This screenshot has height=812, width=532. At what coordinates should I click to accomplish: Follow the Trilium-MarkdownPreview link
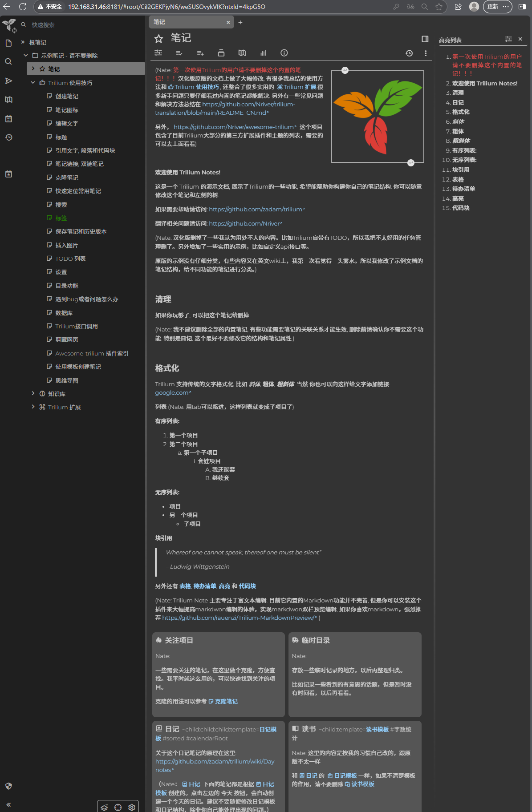point(240,618)
